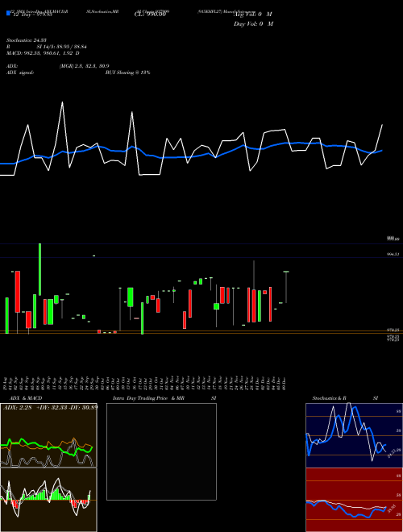
Task: Click the tallest green candlestick
Action: [40, 269]
